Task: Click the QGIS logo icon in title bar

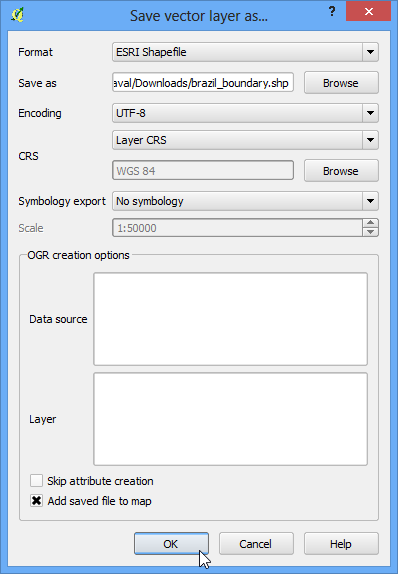Action: [x=17, y=15]
